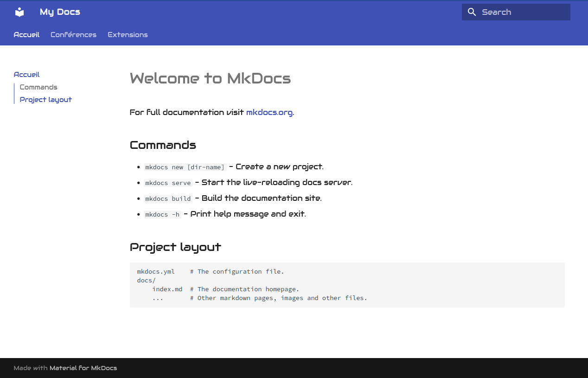
Task: Focus the Search input field
Action: [524, 12]
